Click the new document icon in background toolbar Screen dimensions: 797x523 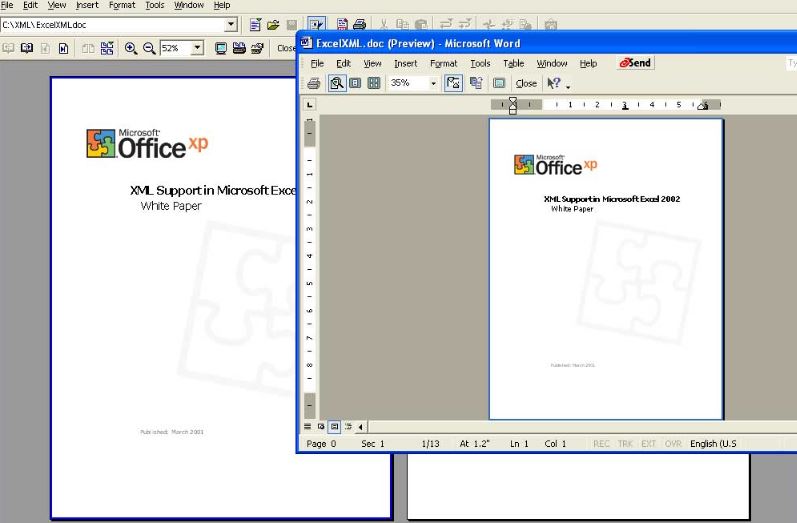point(255,24)
